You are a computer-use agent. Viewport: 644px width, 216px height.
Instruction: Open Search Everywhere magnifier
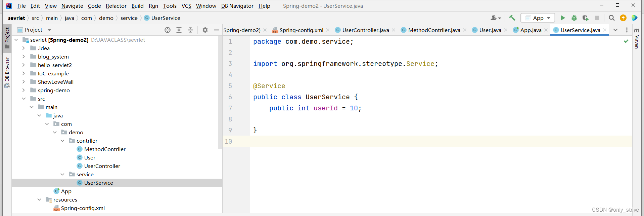612,18
